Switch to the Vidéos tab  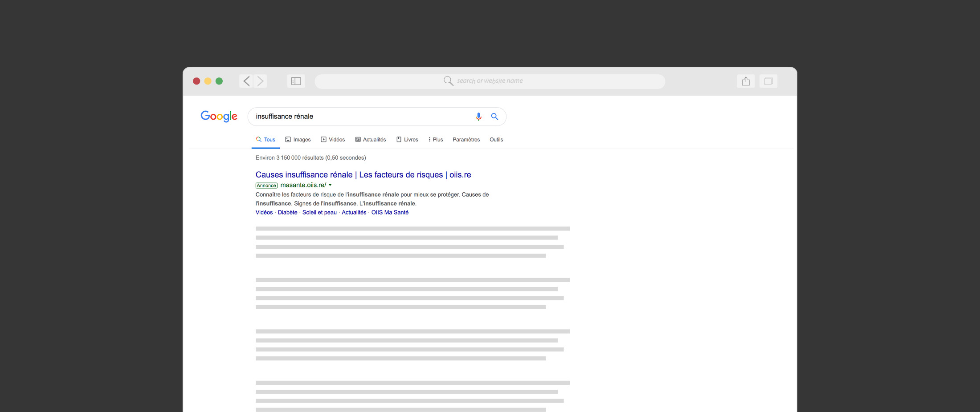[333, 140]
